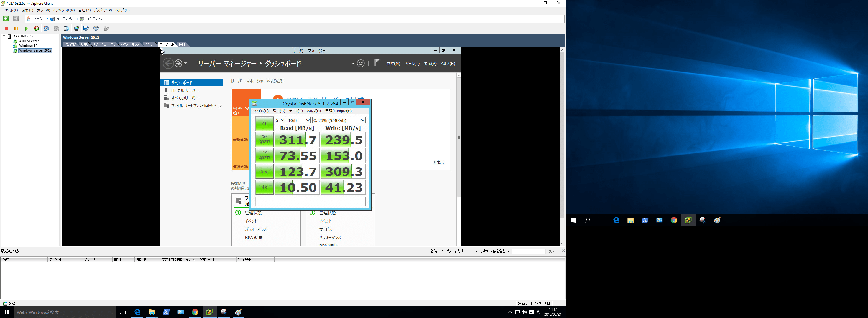
Task: Open Snapshot Manager from the wrench-clock icon
Action: (x=66, y=29)
